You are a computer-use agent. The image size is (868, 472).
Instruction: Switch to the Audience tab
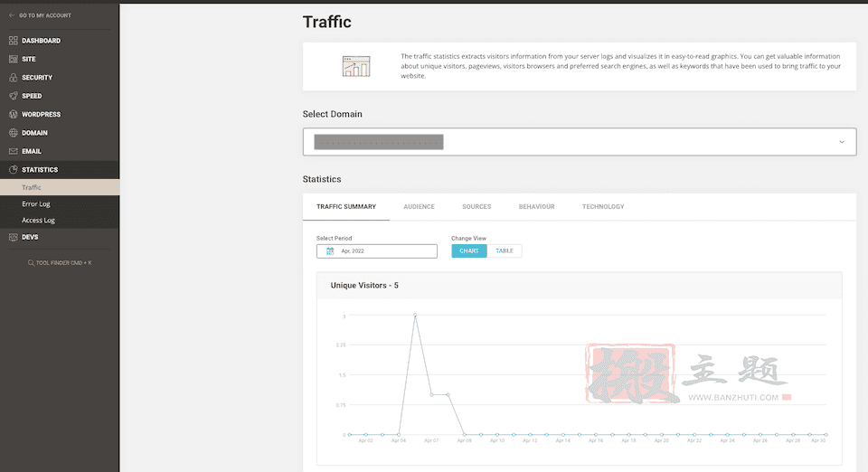(419, 206)
